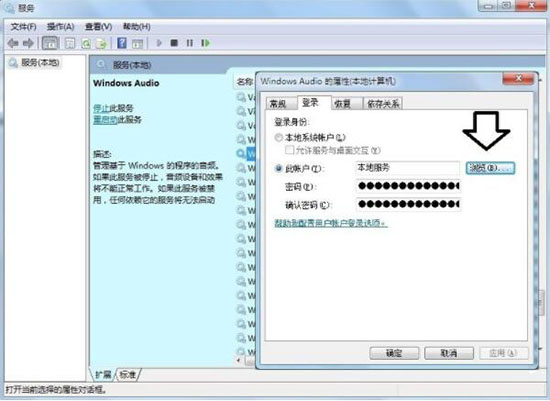The image size is (550, 401).
Task: Stop the service with the stop icon
Action: 174,43
